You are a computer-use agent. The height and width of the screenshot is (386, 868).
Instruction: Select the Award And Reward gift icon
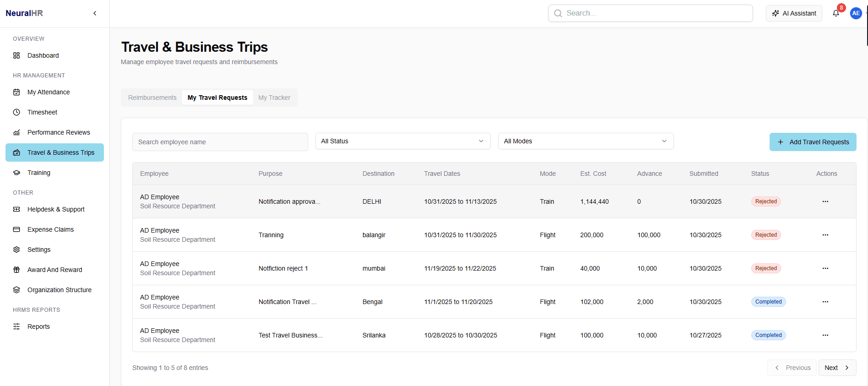(16, 270)
